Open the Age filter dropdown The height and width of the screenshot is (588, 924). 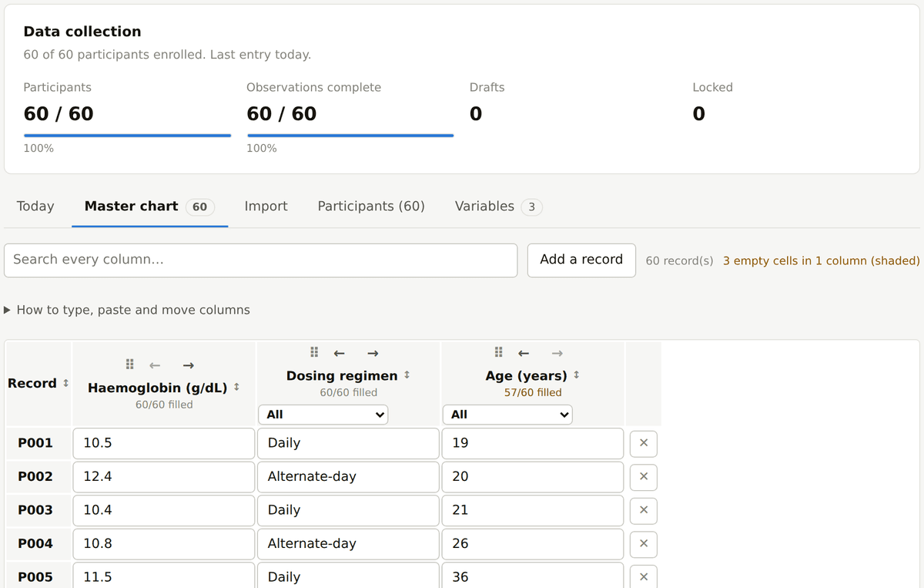tap(508, 415)
